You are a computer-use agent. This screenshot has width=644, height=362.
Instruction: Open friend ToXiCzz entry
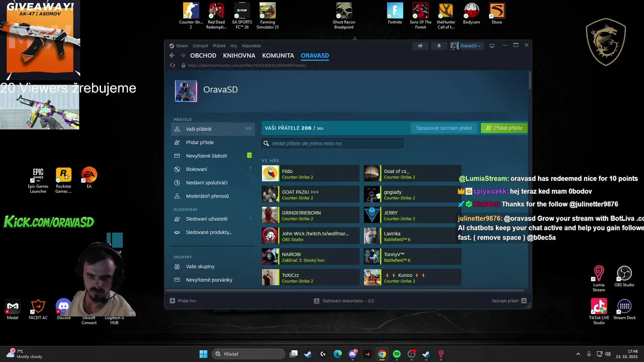pyautogui.click(x=310, y=278)
